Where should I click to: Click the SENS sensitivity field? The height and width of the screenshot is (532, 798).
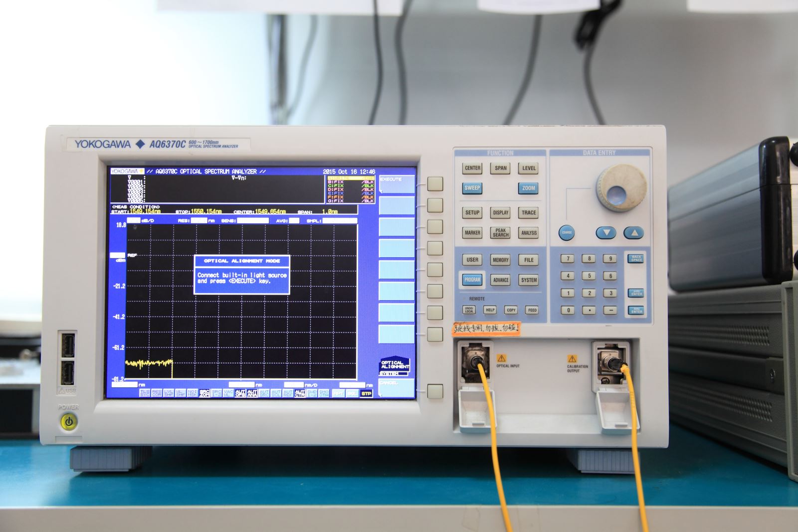(x=253, y=220)
